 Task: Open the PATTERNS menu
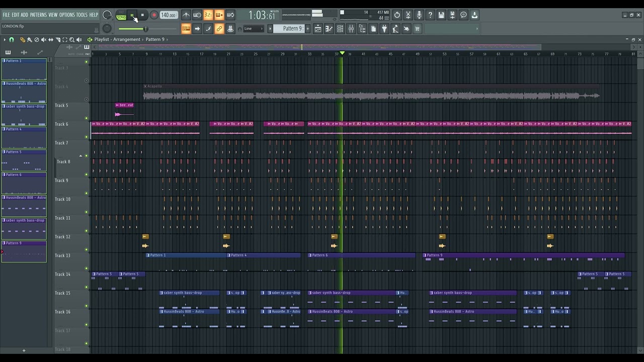(x=38, y=15)
